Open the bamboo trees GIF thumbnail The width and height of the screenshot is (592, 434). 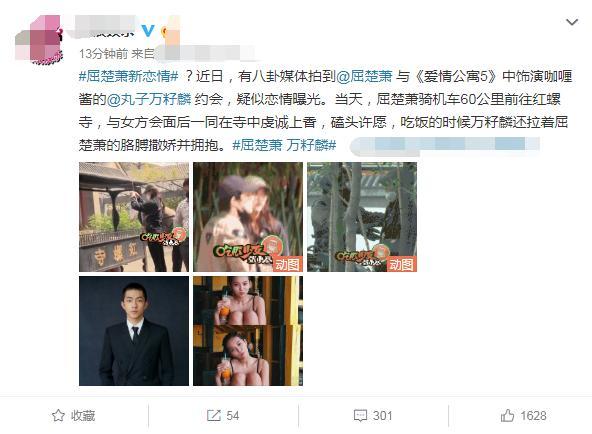pos(362,217)
